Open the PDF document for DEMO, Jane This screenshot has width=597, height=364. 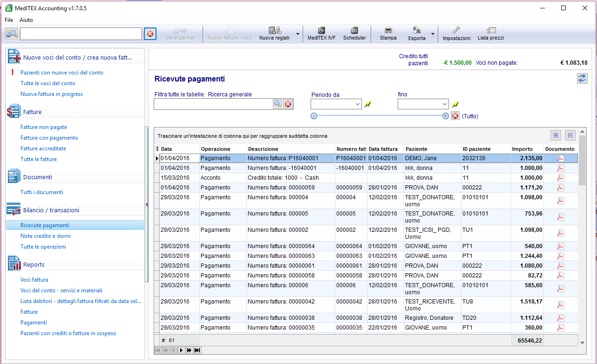[561, 158]
